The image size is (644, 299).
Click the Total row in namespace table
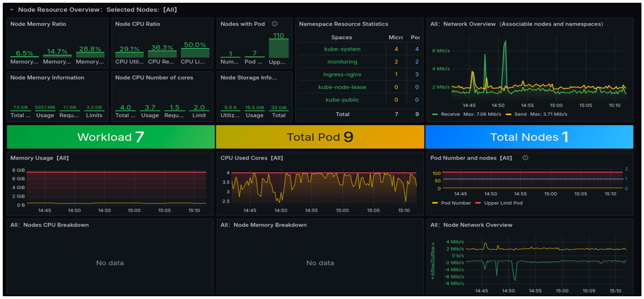(x=359, y=114)
